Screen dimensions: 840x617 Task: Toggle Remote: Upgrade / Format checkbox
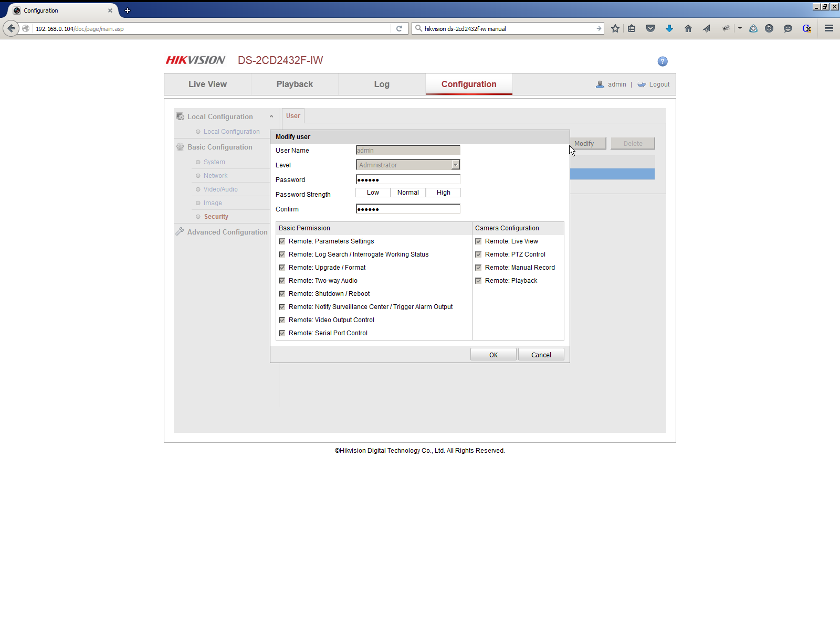click(x=282, y=268)
